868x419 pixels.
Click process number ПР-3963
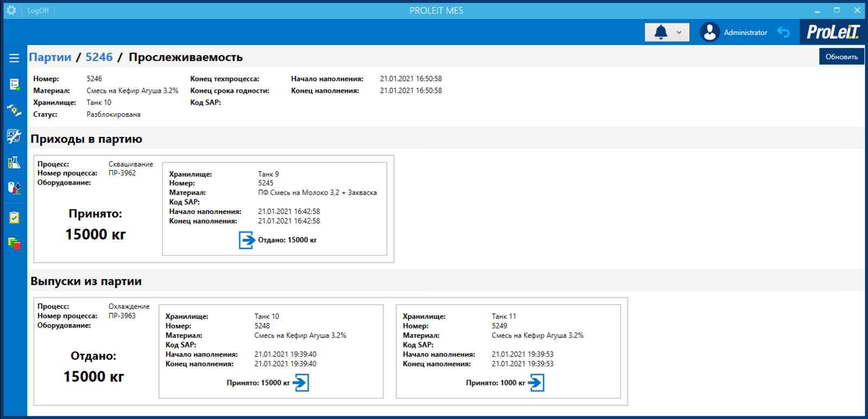(x=122, y=315)
